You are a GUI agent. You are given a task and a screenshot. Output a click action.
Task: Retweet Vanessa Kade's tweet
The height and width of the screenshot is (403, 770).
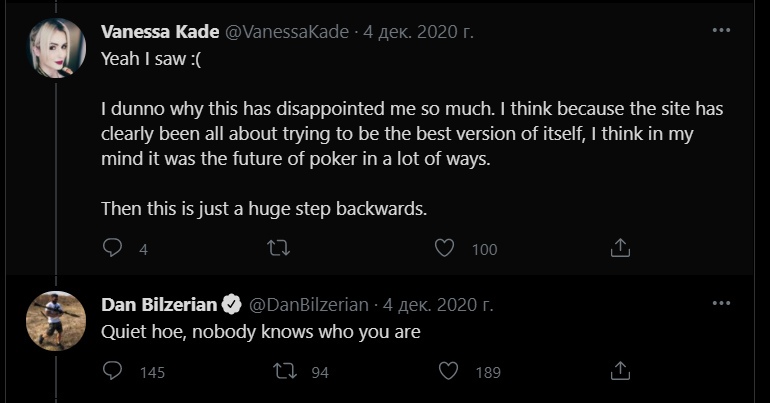278,248
